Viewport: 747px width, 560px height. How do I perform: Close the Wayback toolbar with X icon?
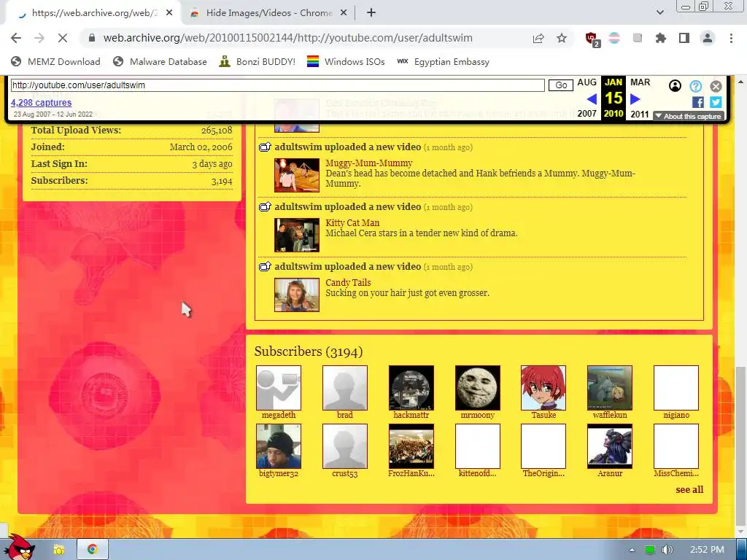[x=716, y=86]
